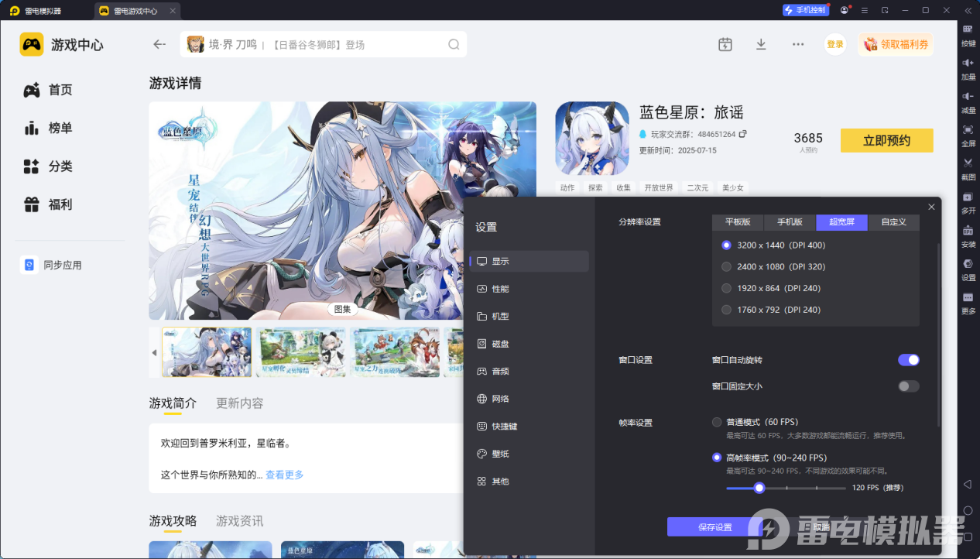Open the three-dot more options icon
The height and width of the screenshot is (559, 980).
(x=798, y=44)
